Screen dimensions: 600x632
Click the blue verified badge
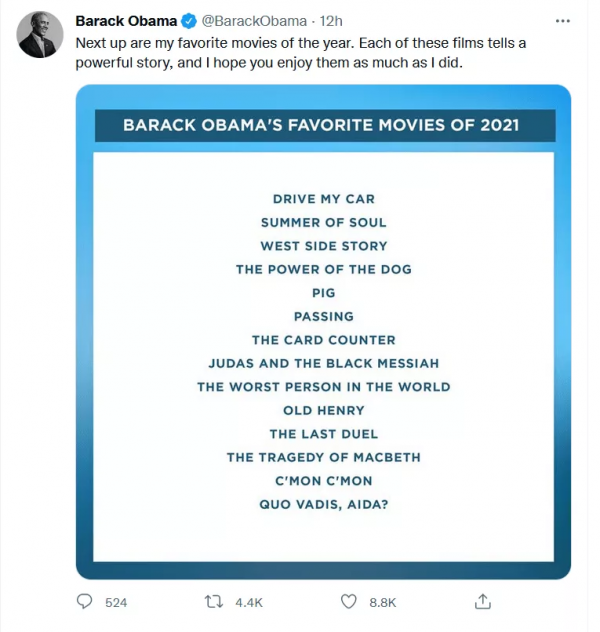coord(190,21)
